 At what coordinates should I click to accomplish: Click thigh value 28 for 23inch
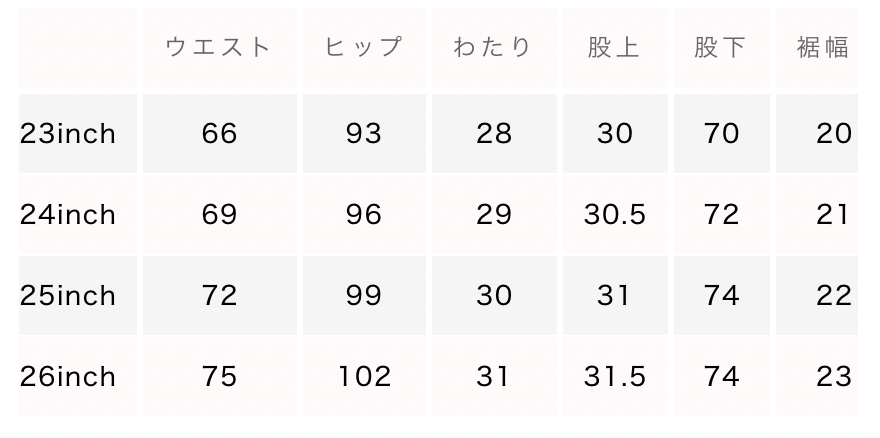coord(494,134)
